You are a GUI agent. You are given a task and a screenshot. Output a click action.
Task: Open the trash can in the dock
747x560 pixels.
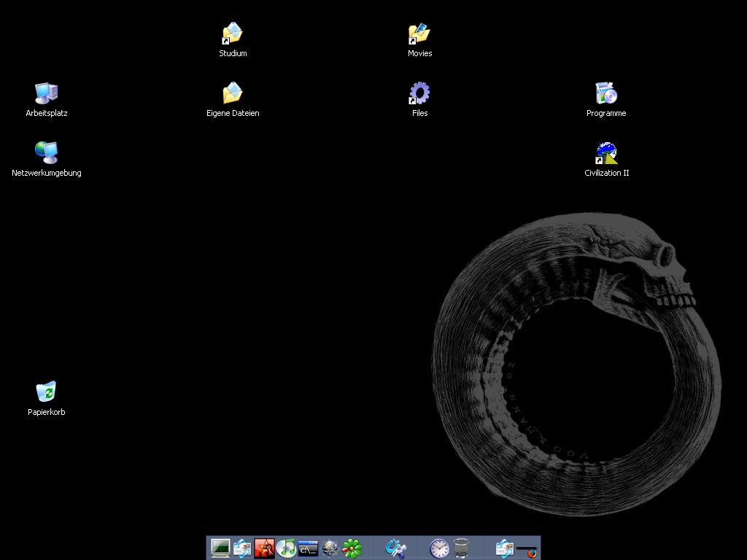pyautogui.click(x=461, y=548)
